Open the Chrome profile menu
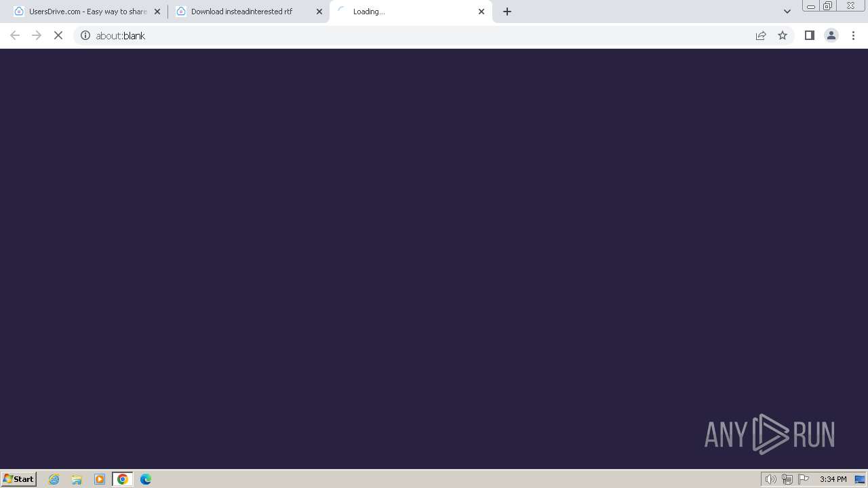868x488 pixels. 831,35
